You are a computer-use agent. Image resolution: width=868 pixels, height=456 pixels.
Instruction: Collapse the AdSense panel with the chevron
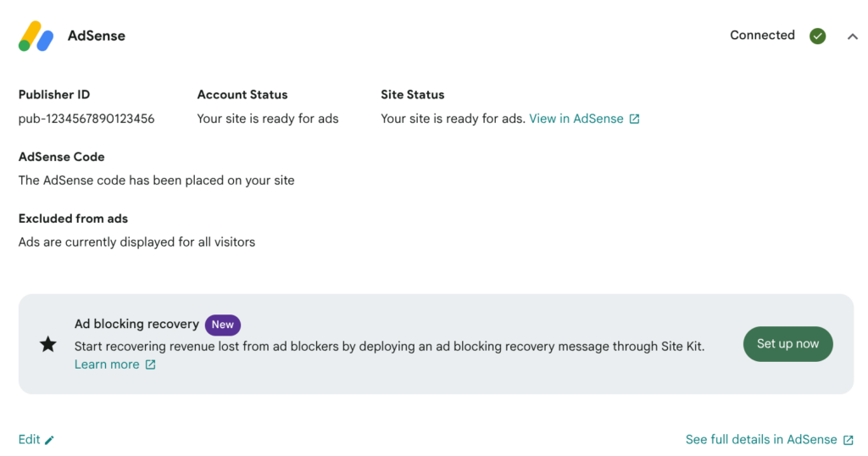[x=853, y=36]
